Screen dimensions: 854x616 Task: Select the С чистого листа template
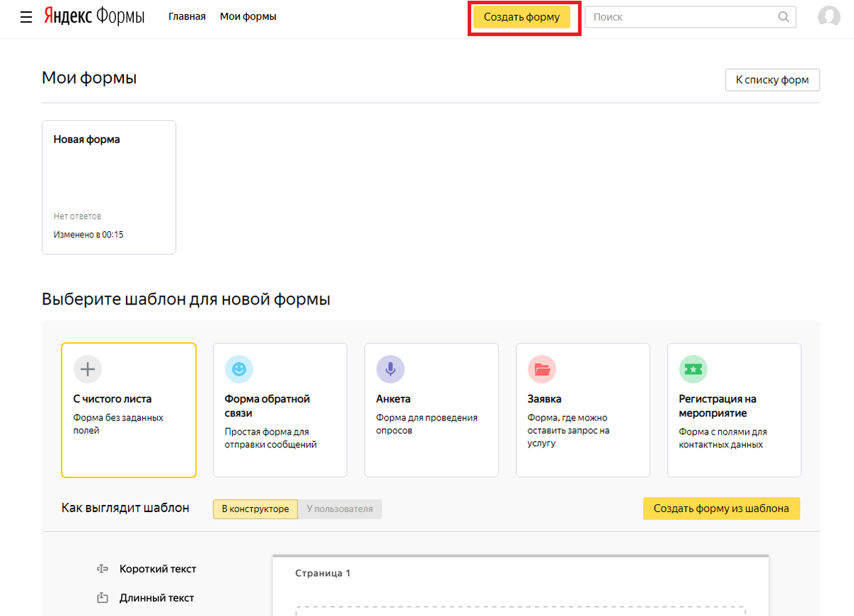[x=129, y=410]
